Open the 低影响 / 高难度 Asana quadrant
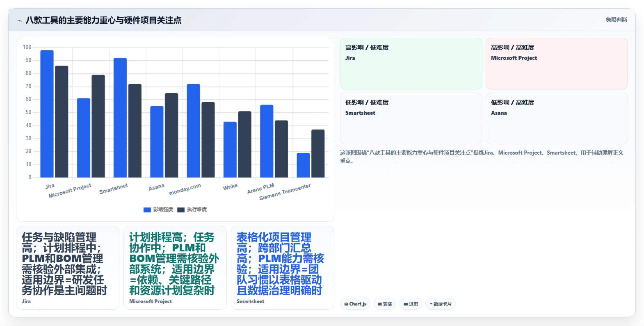Screen dimensions: 644x326 pyautogui.click(x=557, y=119)
